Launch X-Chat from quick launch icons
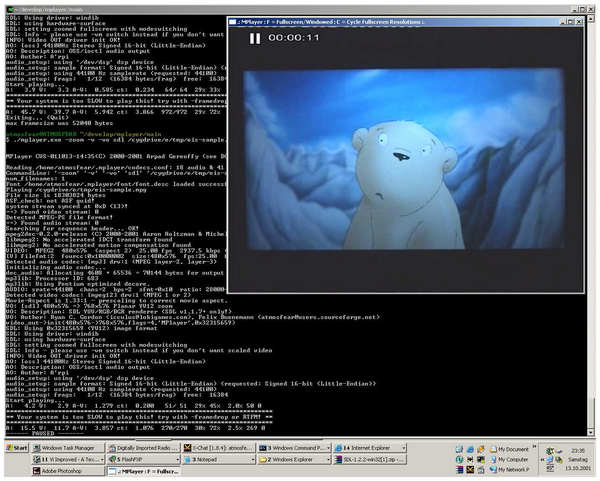This screenshot has width=600, height=481. point(470,469)
